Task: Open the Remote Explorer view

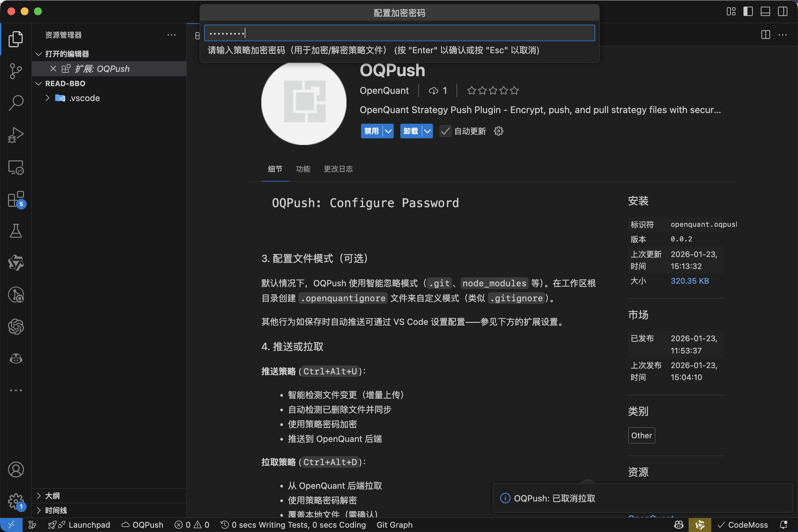Action: [x=16, y=167]
